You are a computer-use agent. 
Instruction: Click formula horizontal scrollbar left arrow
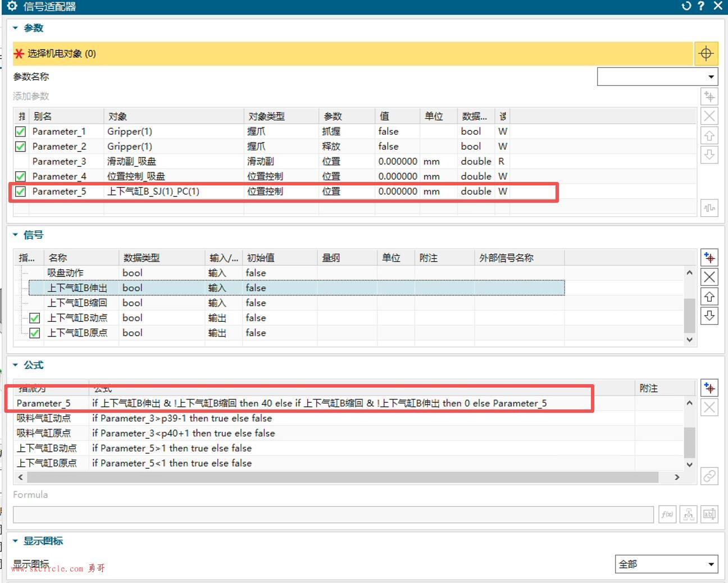(21, 477)
